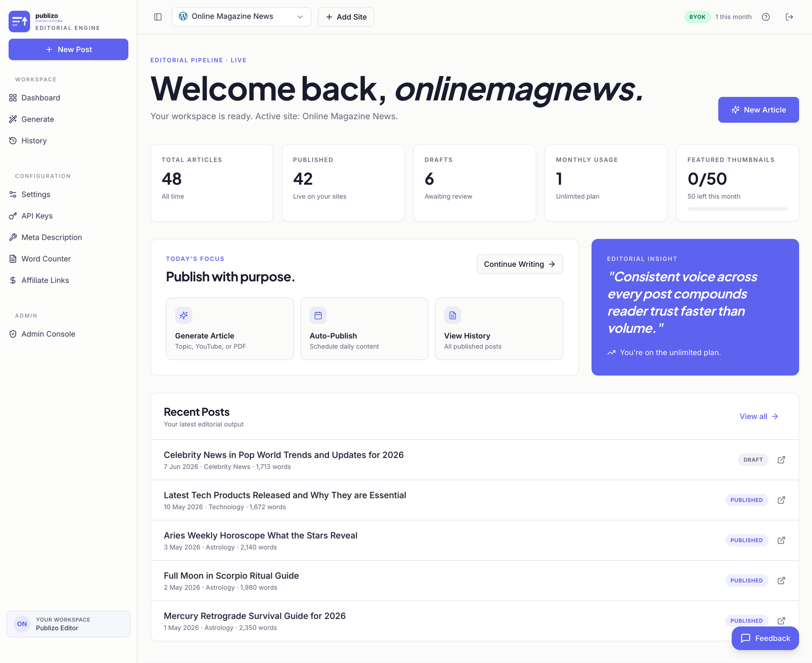Open Meta Description tool
The width and height of the screenshot is (812, 663).
pos(69,237)
